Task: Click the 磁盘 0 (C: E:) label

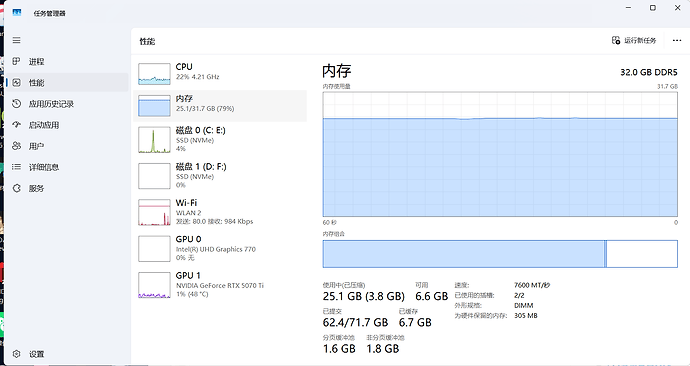Action: [201, 130]
